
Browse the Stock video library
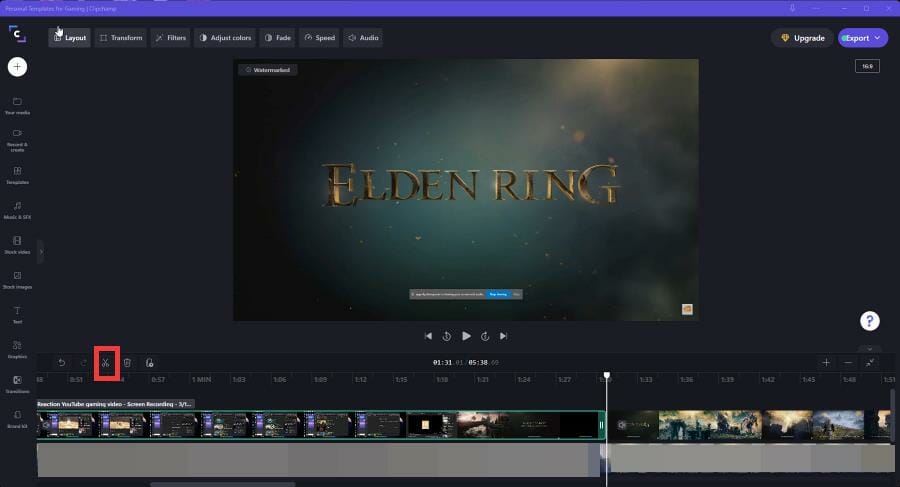point(17,245)
